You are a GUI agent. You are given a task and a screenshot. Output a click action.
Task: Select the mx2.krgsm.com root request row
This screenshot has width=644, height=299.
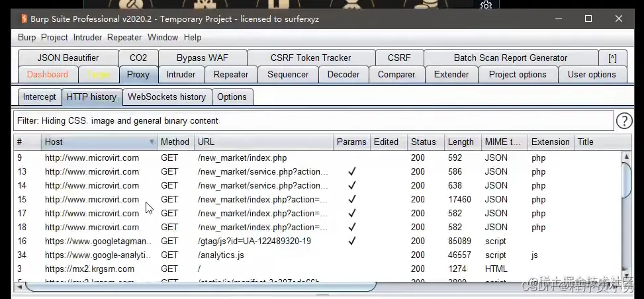[318, 269]
